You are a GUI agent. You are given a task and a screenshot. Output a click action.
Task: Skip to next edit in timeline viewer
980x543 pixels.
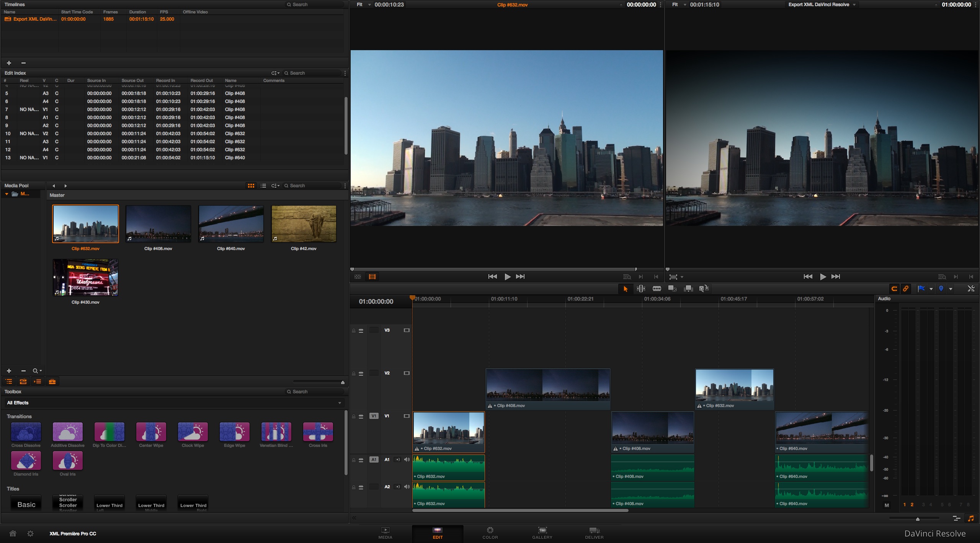pos(836,277)
